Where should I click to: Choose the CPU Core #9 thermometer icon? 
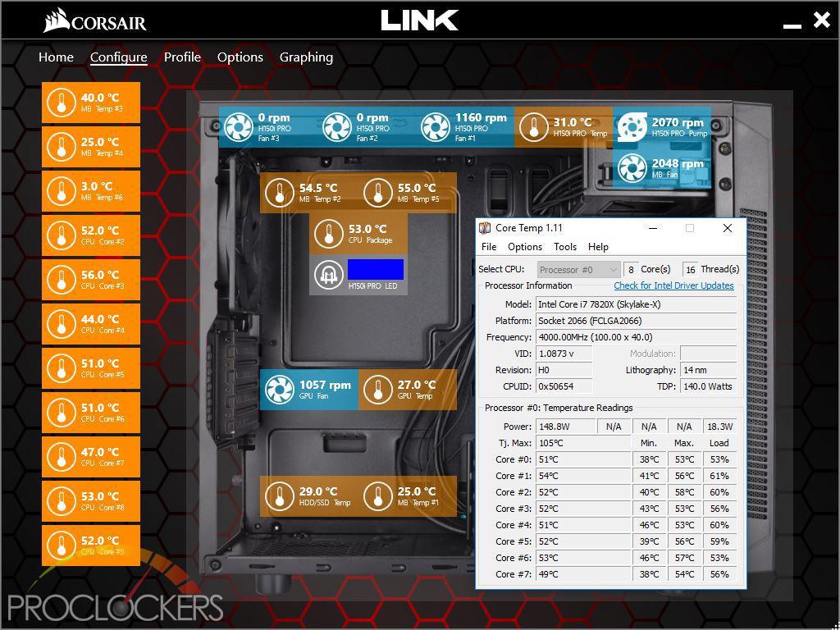(61, 546)
